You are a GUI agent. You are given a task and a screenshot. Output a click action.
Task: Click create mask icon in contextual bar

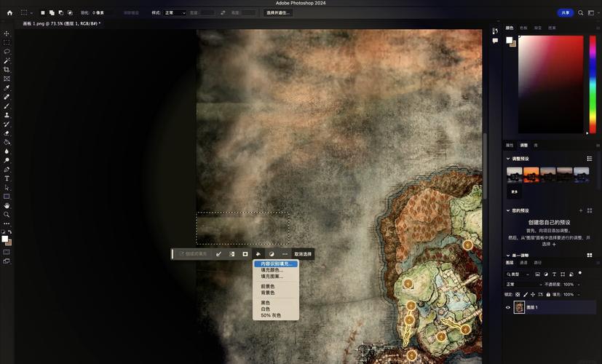pyautogui.click(x=245, y=254)
